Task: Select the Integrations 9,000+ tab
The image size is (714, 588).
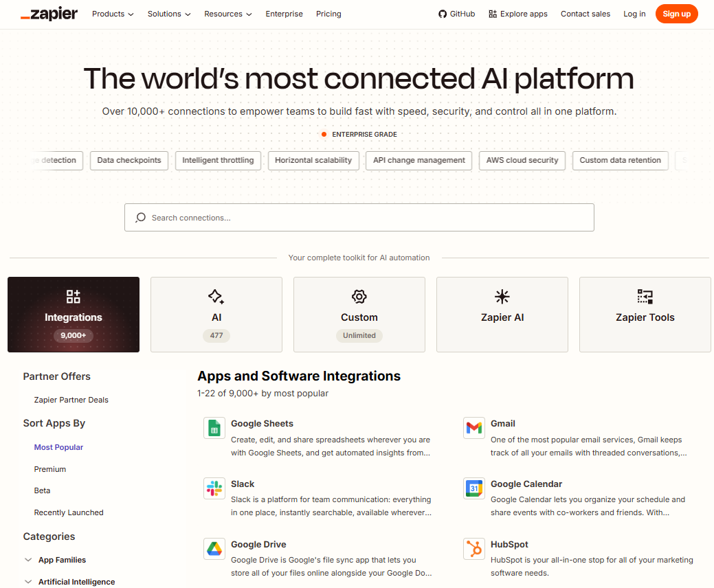Action: pos(74,315)
